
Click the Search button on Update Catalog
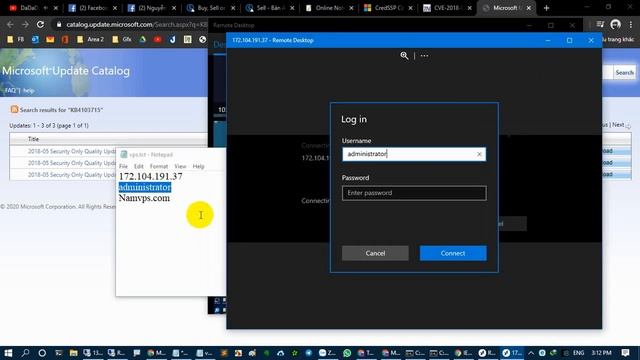(624, 73)
